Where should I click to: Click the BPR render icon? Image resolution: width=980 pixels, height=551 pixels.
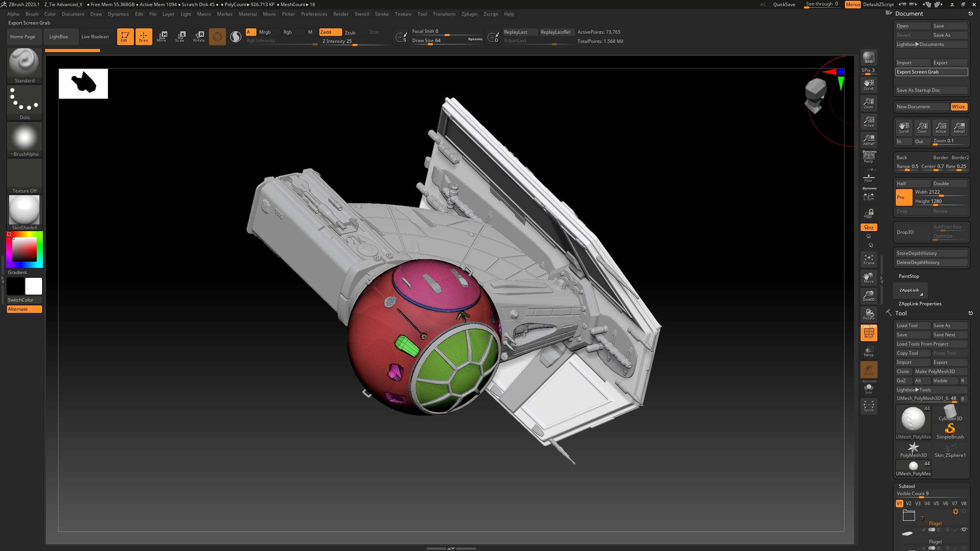[x=869, y=57]
